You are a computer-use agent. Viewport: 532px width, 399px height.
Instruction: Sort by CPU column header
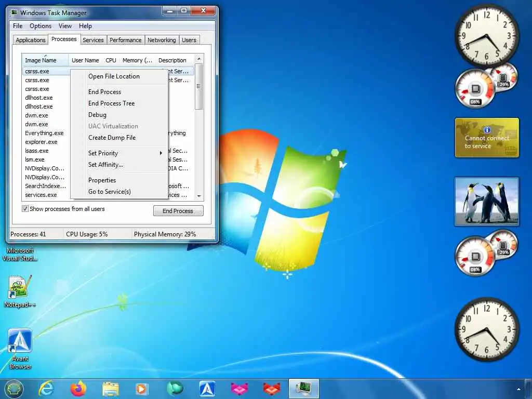(x=111, y=60)
